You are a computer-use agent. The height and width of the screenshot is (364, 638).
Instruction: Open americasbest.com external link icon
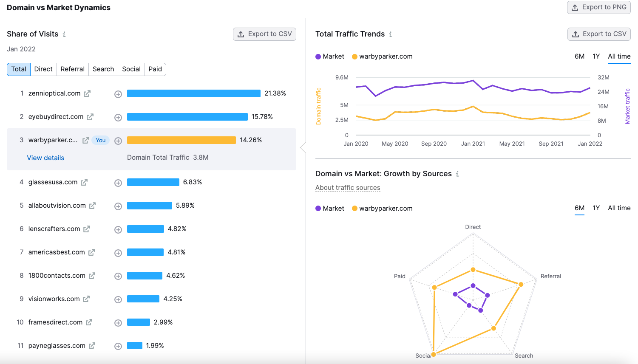[91, 252]
